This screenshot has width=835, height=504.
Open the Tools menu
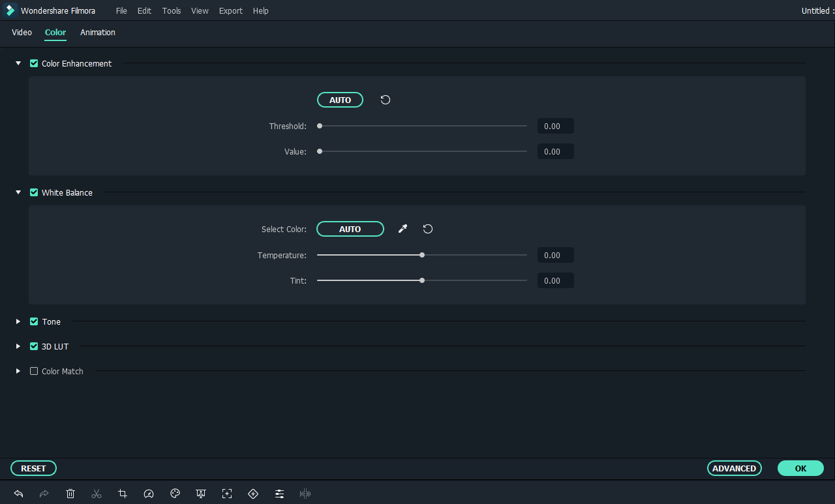(172, 10)
